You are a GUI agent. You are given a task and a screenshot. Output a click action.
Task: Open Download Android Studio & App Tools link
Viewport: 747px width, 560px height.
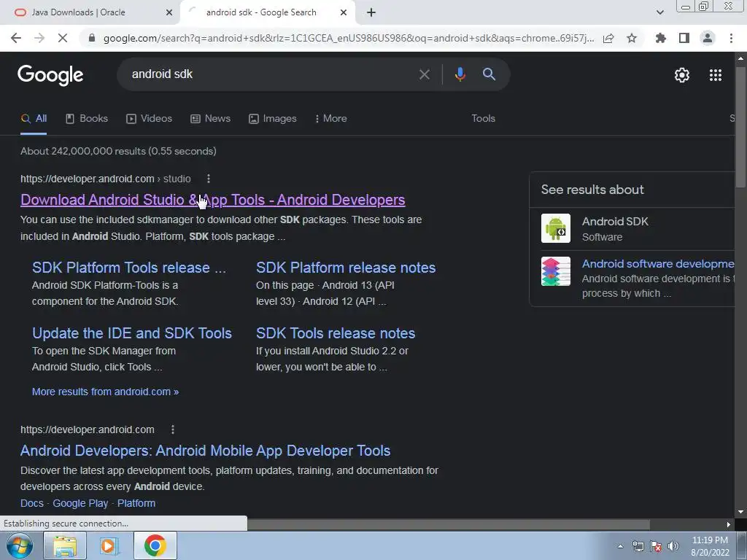[x=213, y=200]
